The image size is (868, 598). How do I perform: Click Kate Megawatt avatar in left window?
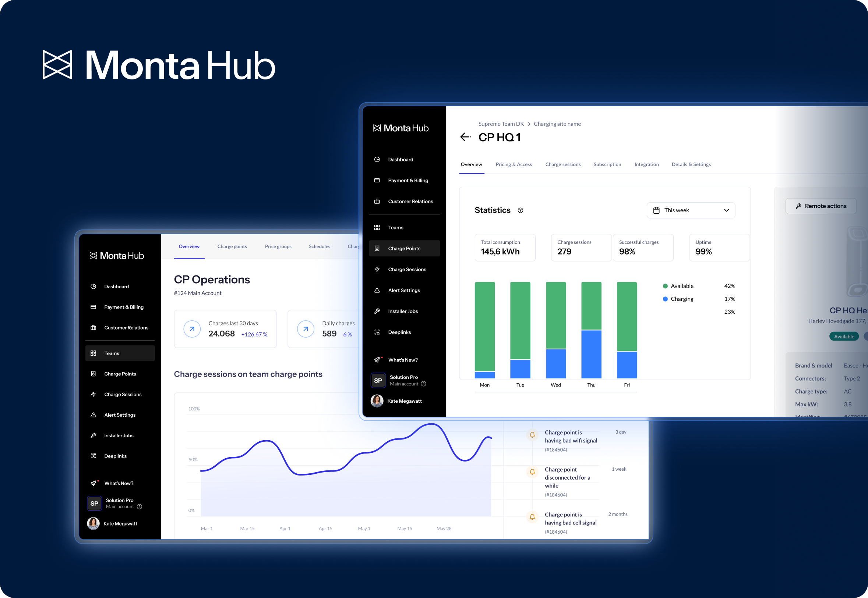pos(93,523)
